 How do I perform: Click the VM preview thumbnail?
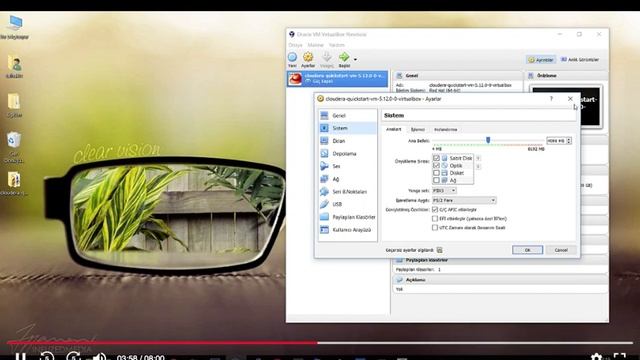565,106
